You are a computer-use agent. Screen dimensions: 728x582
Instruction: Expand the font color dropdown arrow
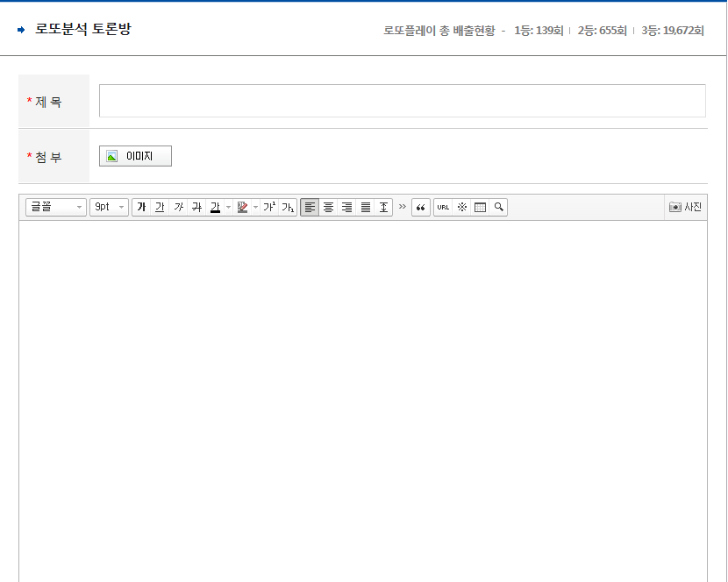(x=228, y=208)
